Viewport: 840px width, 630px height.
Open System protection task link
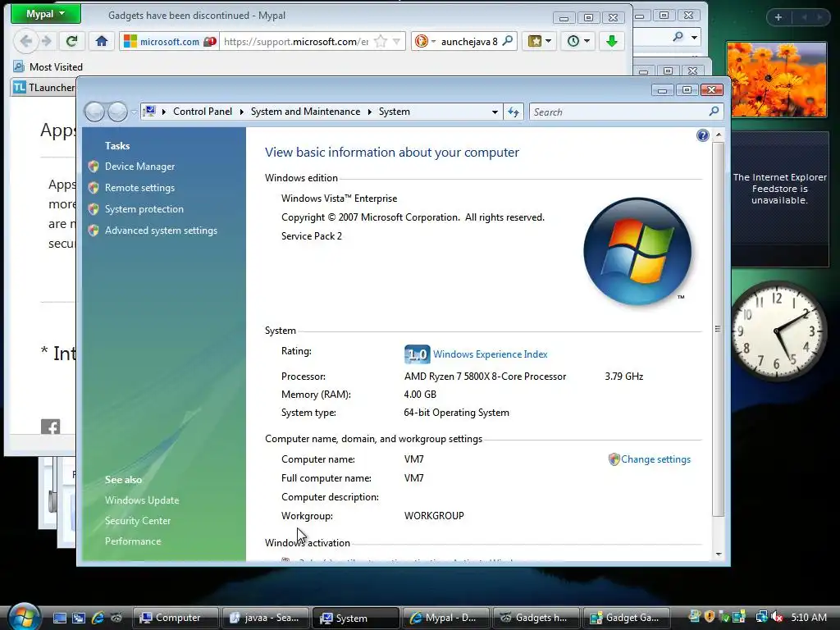tap(144, 209)
